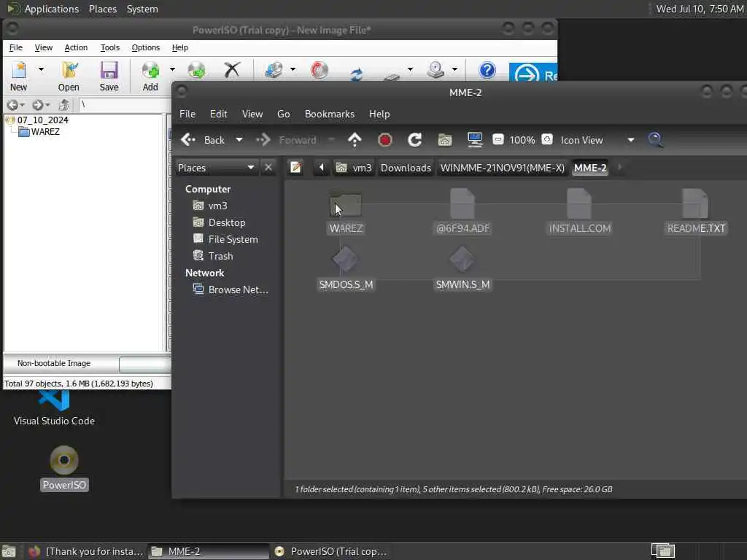
Task: Click PowerISO Delete (X) icon
Action: 232,70
